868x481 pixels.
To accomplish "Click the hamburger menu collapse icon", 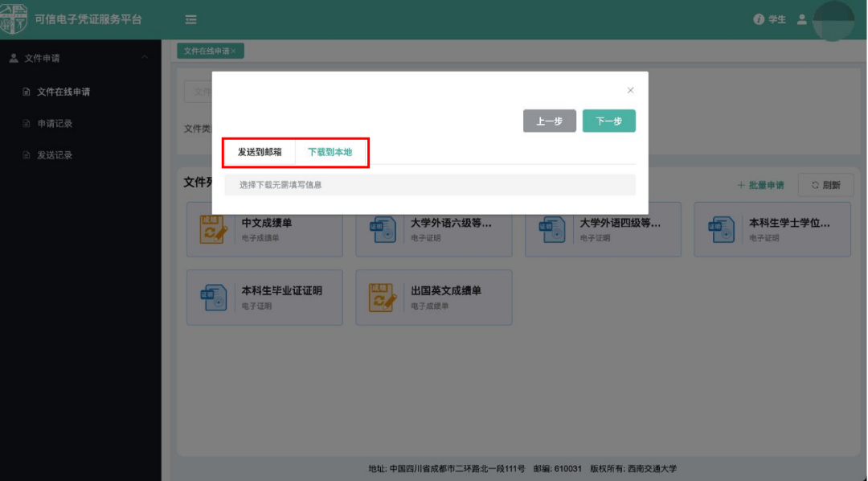I will click(191, 19).
